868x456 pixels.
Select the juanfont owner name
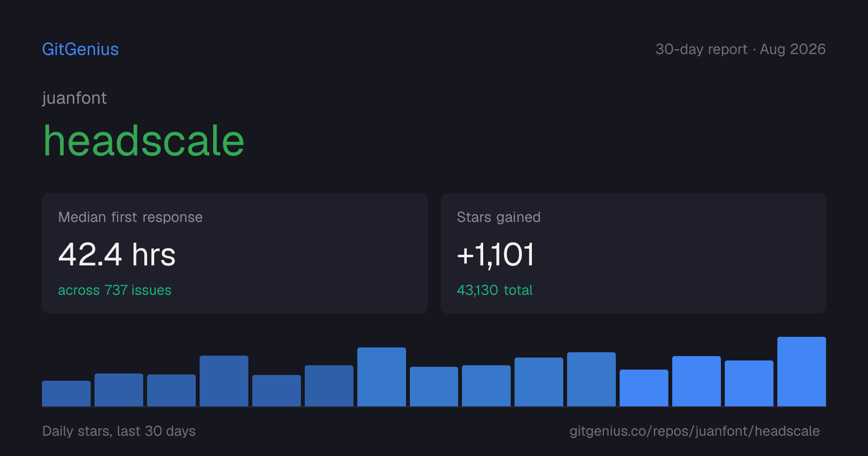point(74,98)
